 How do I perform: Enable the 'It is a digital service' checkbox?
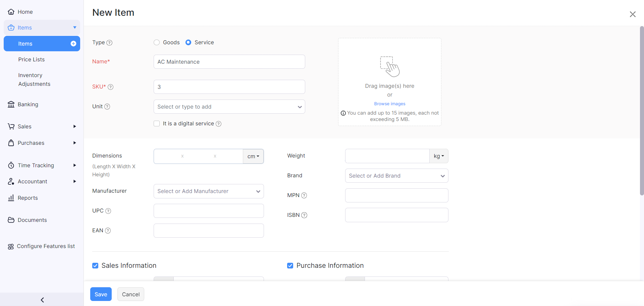[157, 123]
